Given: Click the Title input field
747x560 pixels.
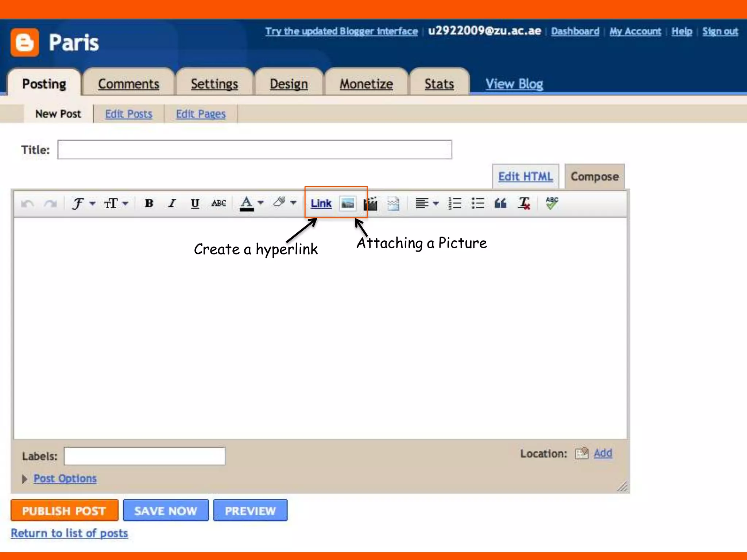Looking at the screenshot, I should tap(255, 149).
